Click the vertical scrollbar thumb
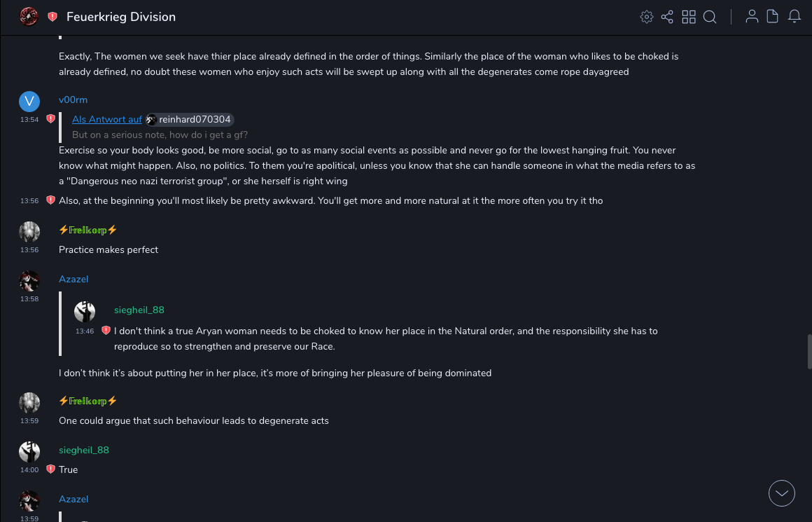The image size is (812, 522). coord(809,350)
